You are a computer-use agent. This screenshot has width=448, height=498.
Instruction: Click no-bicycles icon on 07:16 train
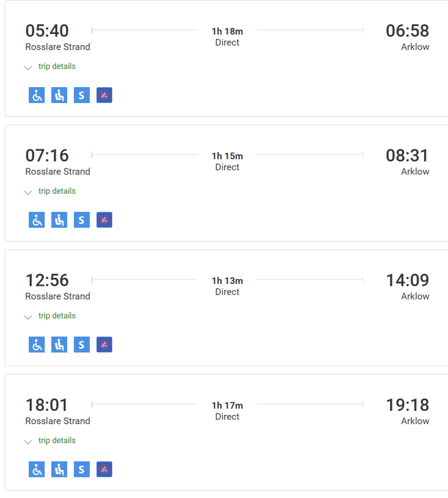(104, 220)
